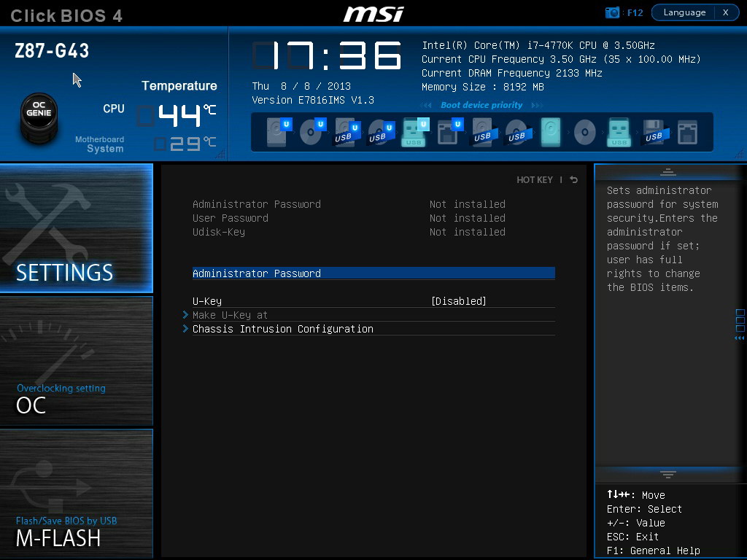The height and width of the screenshot is (560, 747).
Task: Click the Click BIOS 4 title text
Action: (66, 16)
